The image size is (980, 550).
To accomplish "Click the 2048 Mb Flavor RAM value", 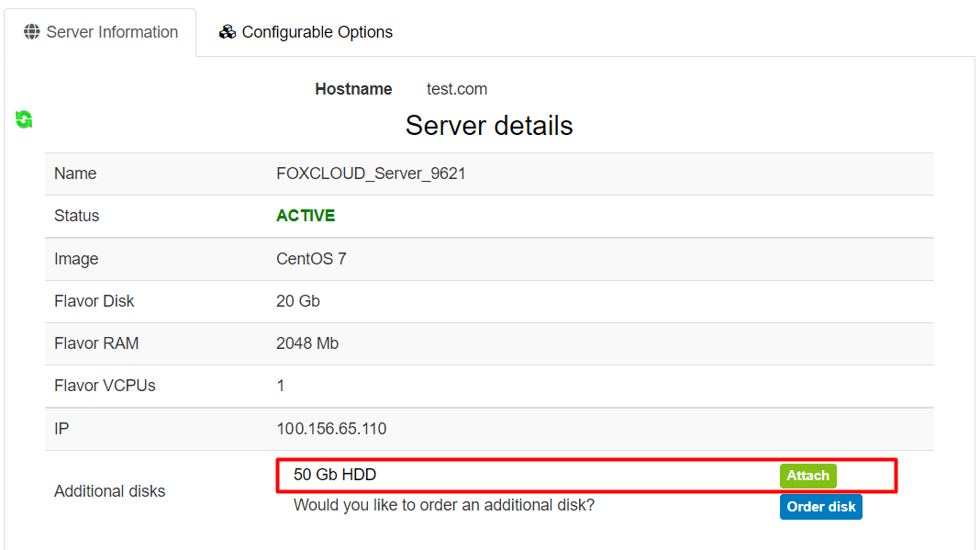I will (x=307, y=343).
